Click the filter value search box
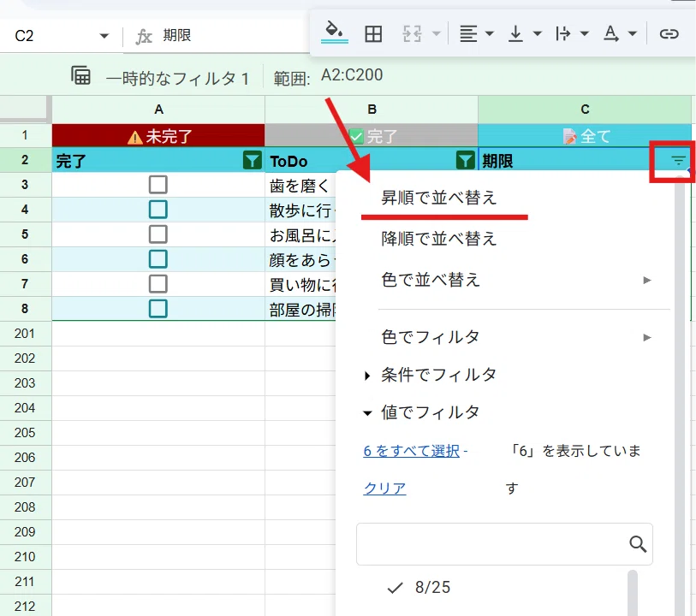 click(x=505, y=544)
